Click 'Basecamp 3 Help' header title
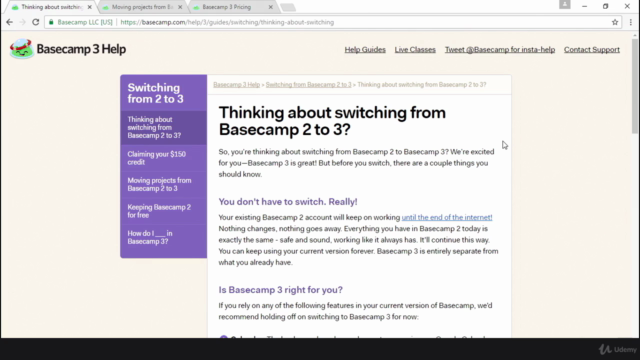Viewport: 640px width, 360px height. (81, 49)
